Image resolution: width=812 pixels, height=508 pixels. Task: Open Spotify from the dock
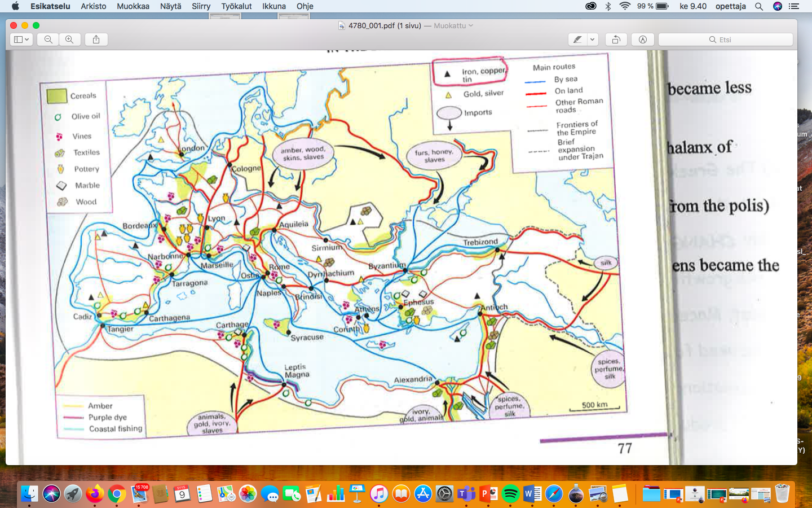[x=510, y=494]
